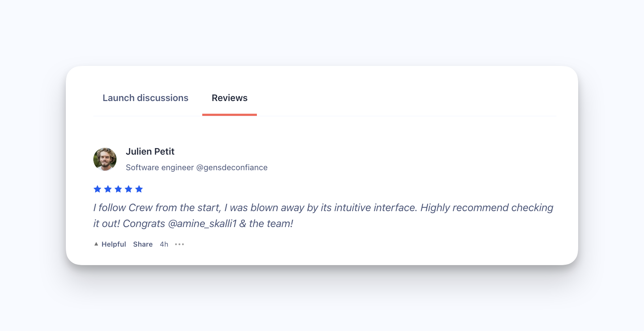Select the first blue rating star
Image resolution: width=644 pixels, height=331 pixels.
pos(97,189)
